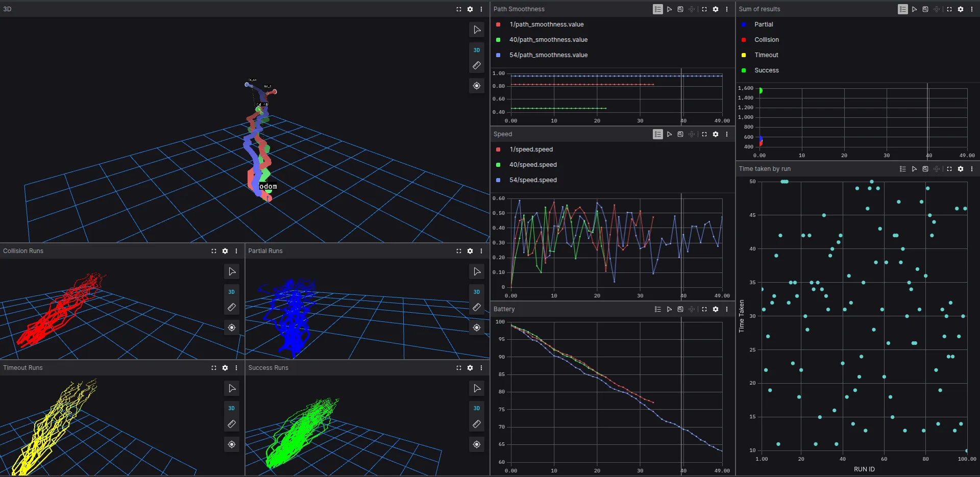
Task: Open the three-dot menu in Sum of results
Action: pyautogui.click(x=972, y=9)
